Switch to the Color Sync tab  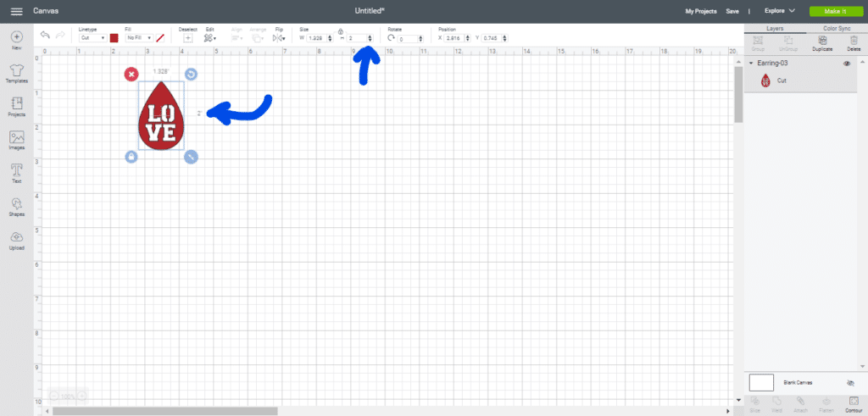(836, 29)
